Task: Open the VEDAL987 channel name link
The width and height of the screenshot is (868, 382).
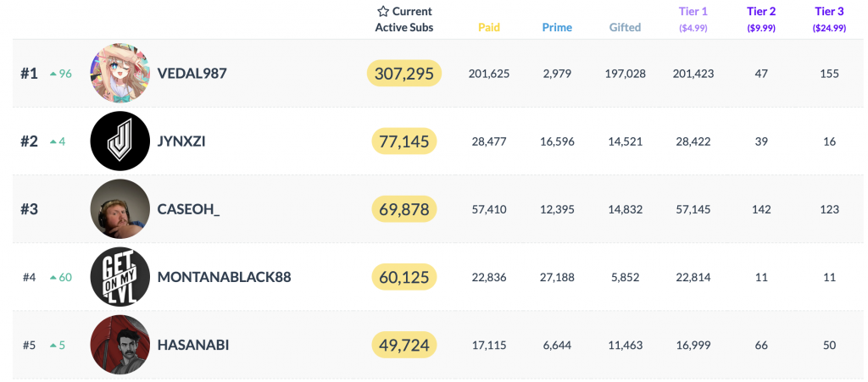Action: tap(192, 74)
